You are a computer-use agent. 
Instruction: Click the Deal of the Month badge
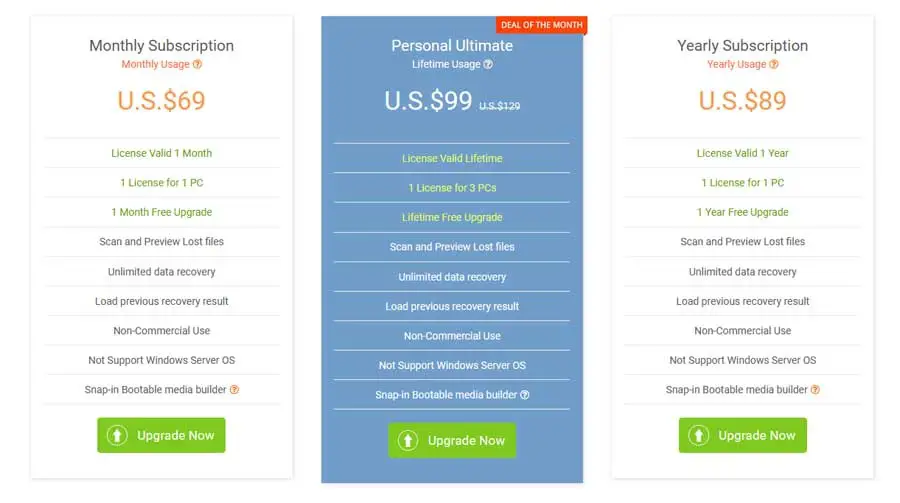tap(541, 25)
